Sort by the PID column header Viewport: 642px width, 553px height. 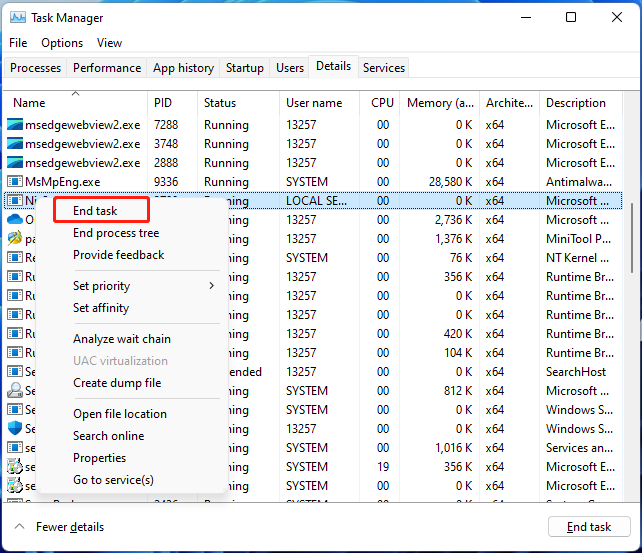[x=172, y=103]
